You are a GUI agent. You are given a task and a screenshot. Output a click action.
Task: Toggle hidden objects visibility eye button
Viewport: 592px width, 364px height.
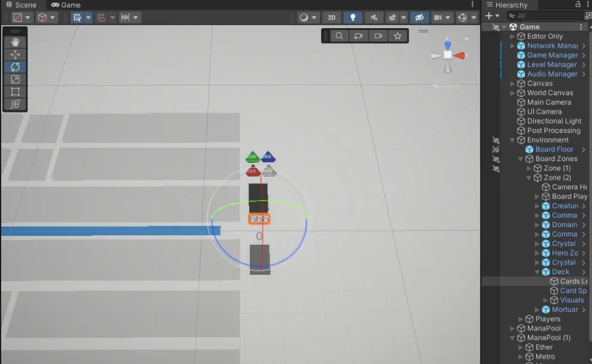point(419,17)
